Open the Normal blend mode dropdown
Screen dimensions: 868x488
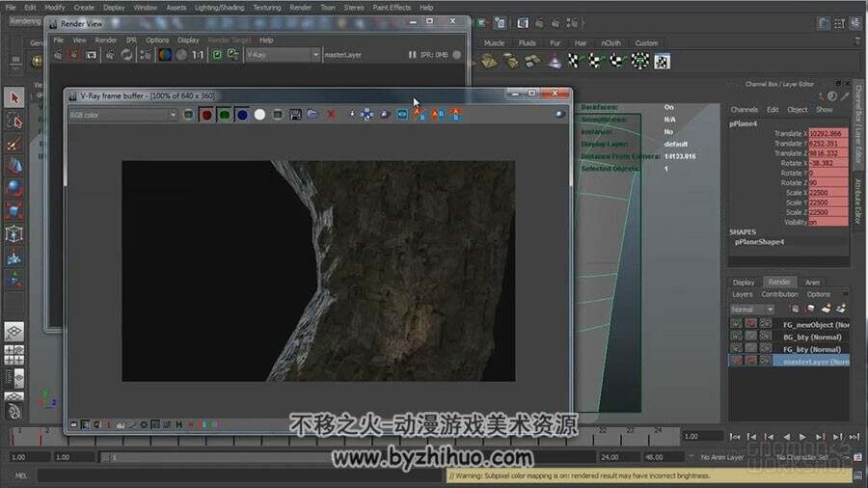tap(751, 310)
